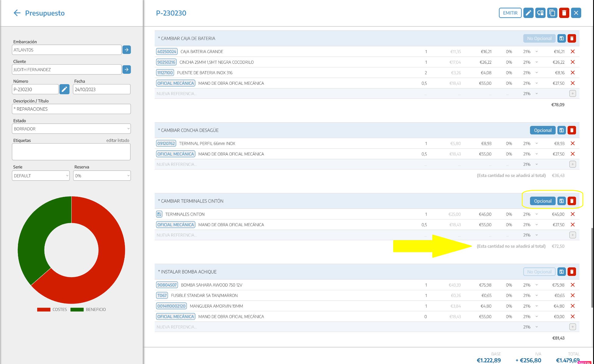Edit budget number with pencil icon
The image size is (594, 364).
pyautogui.click(x=64, y=89)
